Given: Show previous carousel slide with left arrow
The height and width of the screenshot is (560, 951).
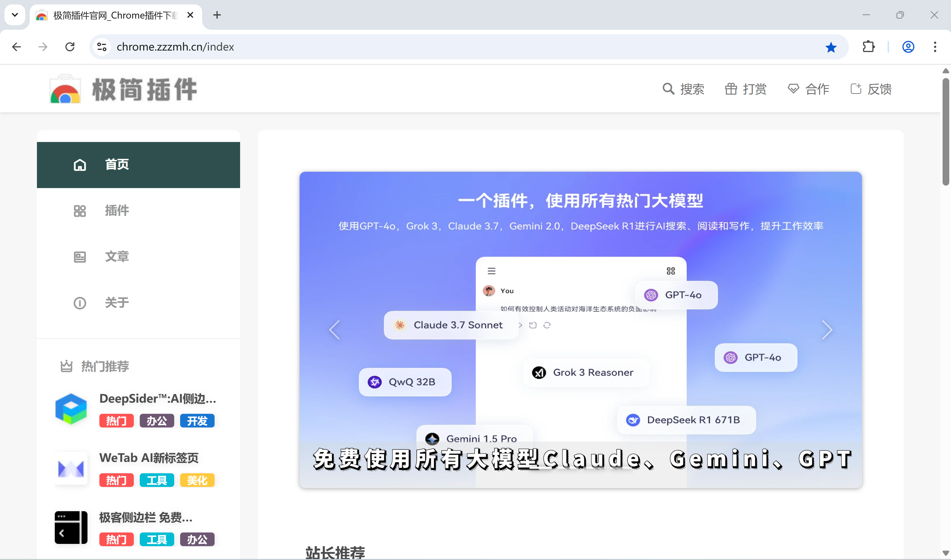Looking at the screenshot, I should 334,330.
